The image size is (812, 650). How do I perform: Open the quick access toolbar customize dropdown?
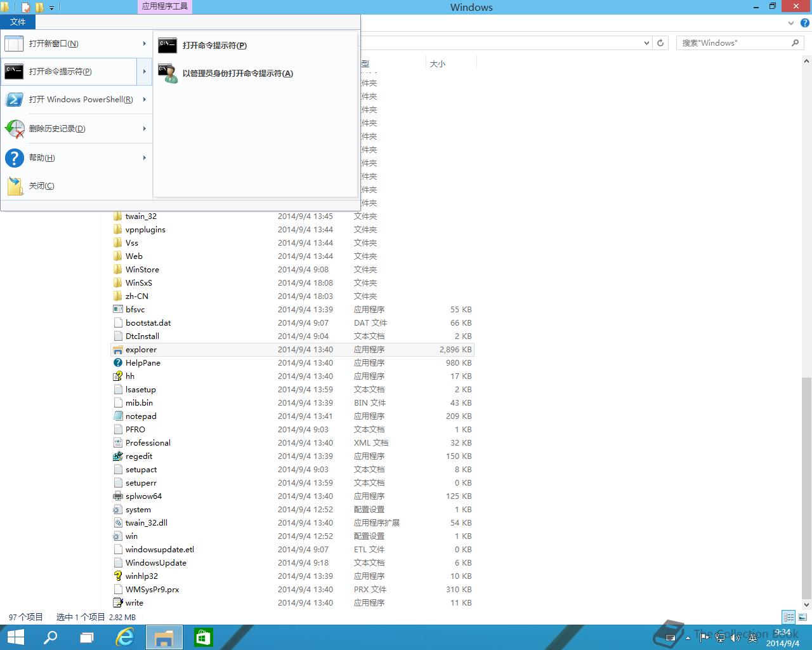tap(52, 8)
